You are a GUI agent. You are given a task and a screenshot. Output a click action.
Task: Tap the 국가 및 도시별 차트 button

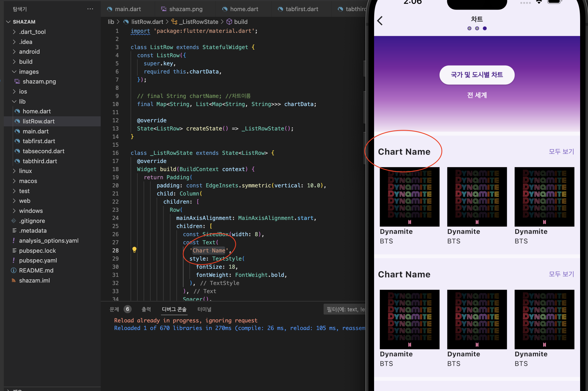click(477, 75)
